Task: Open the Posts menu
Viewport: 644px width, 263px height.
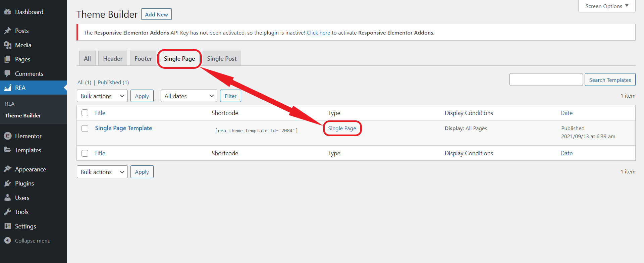Action: (34, 31)
